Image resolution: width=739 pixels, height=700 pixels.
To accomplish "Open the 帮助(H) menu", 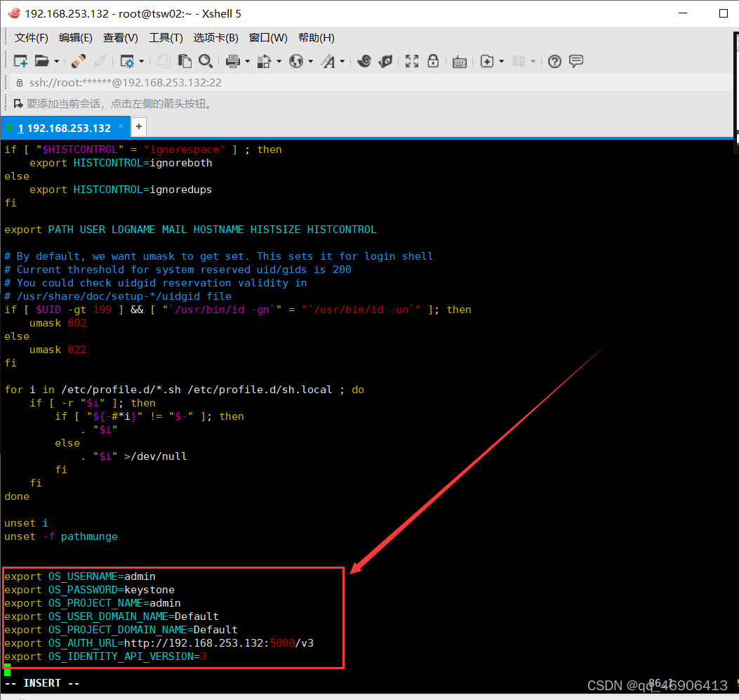I will click(x=317, y=38).
